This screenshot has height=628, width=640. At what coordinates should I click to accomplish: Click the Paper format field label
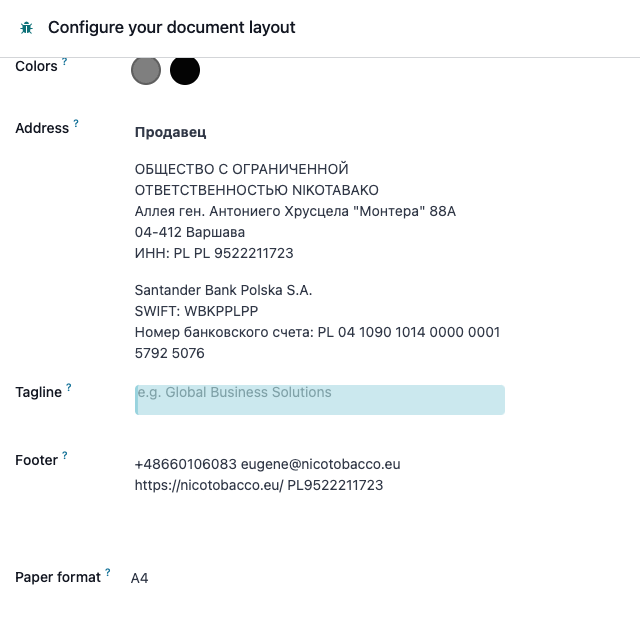tap(58, 577)
